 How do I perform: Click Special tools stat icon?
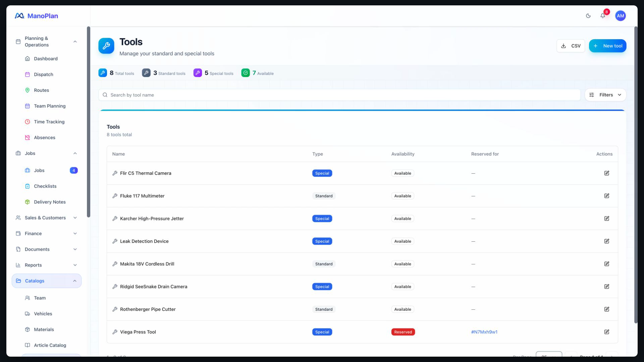pyautogui.click(x=198, y=73)
